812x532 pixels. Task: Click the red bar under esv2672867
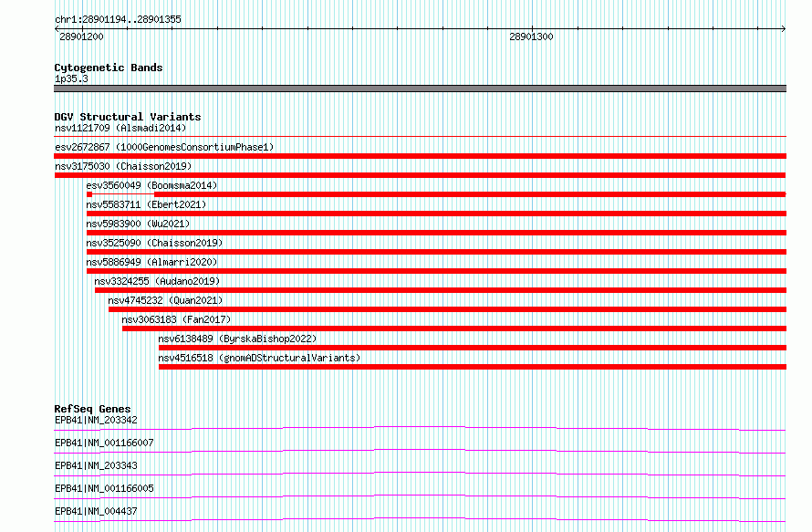point(420,156)
